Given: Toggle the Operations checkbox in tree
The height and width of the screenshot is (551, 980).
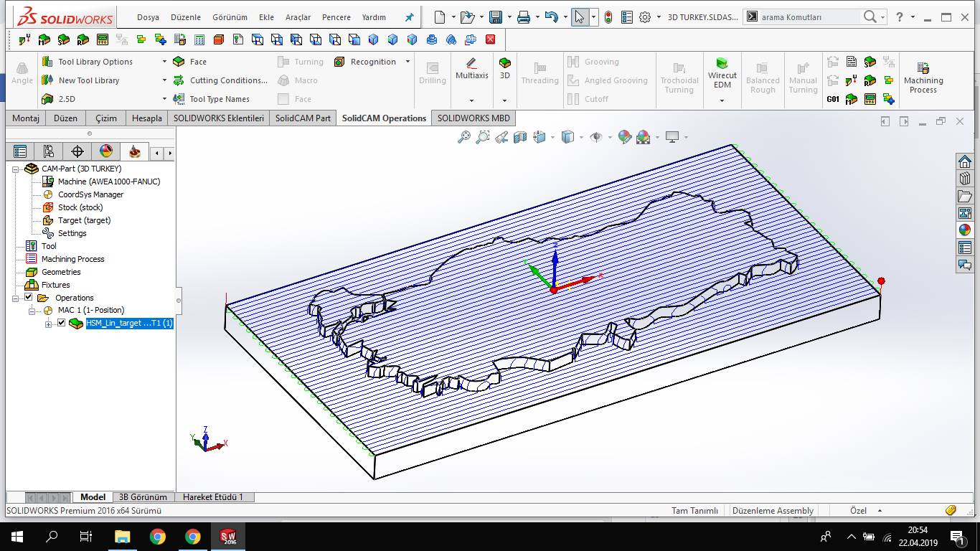Looking at the screenshot, I should [x=29, y=297].
